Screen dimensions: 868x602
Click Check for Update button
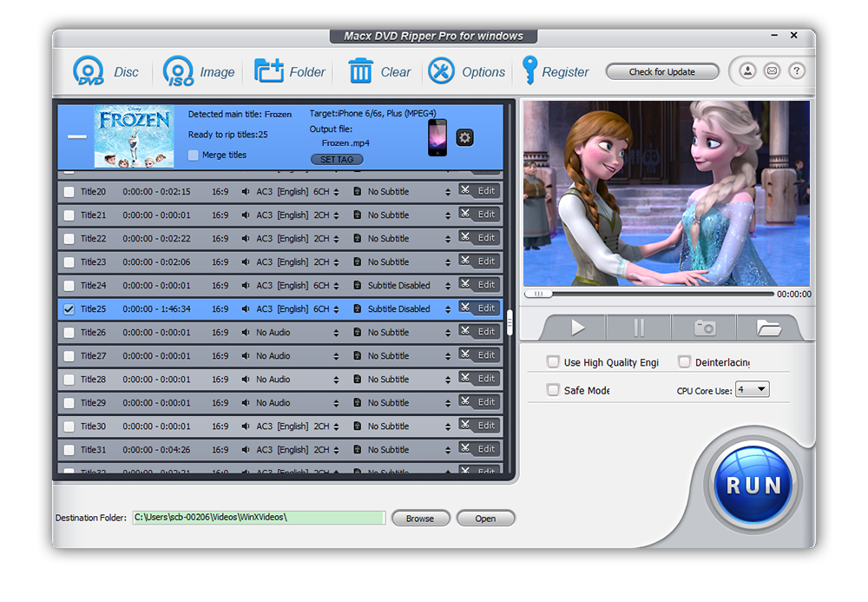pos(662,72)
